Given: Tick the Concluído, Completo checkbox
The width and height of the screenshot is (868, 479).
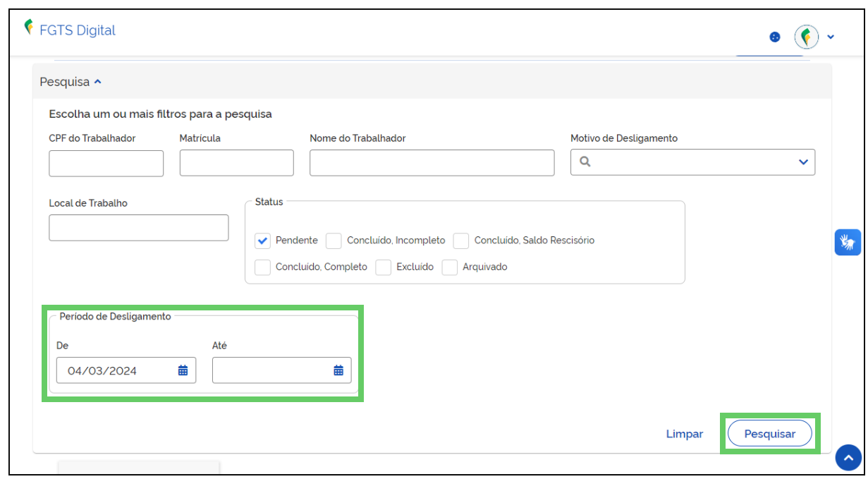Looking at the screenshot, I should tap(262, 267).
